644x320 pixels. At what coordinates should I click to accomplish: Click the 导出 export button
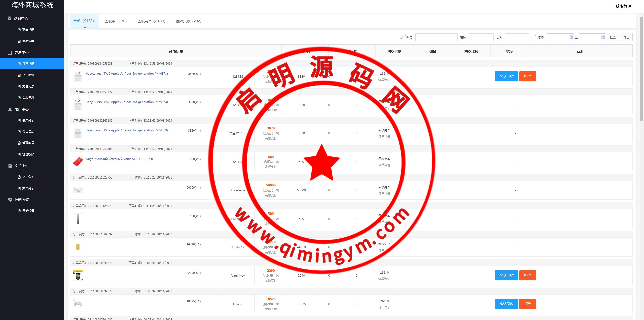(626, 37)
